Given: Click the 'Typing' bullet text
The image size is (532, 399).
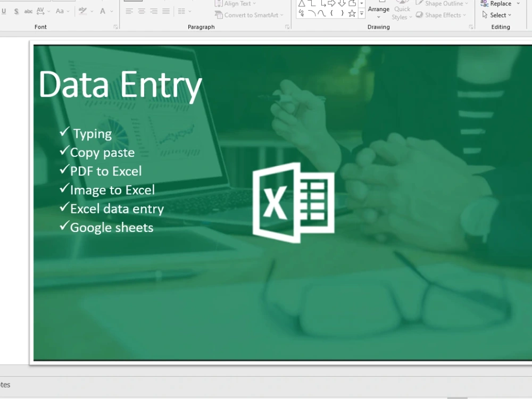Looking at the screenshot, I should [92, 134].
